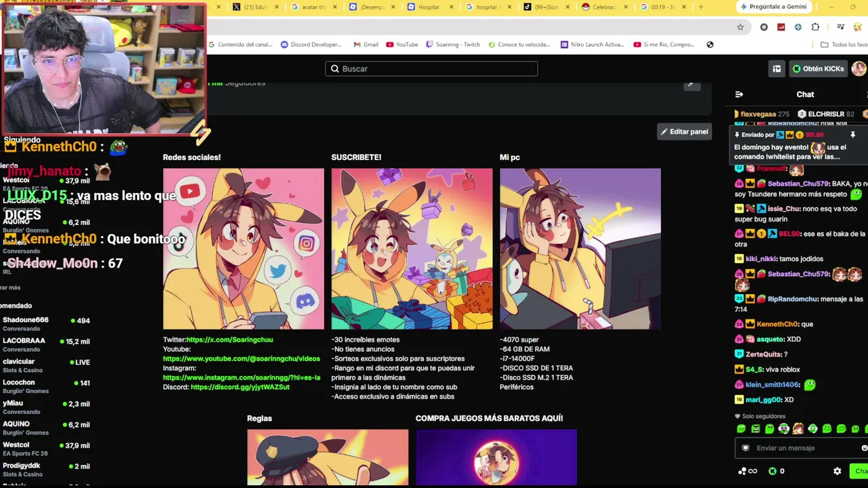Open a new browser tab
This screenshot has height=488, width=868.
click(x=701, y=7)
